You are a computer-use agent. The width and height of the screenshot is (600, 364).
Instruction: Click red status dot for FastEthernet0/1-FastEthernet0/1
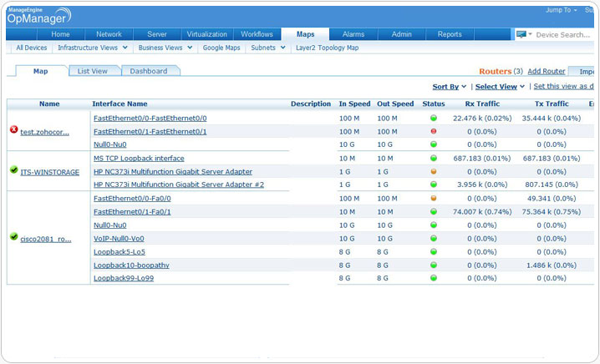coord(434,131)
